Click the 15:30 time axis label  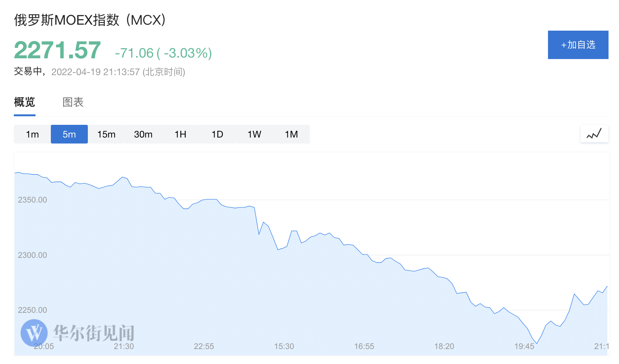click(284, 346)
